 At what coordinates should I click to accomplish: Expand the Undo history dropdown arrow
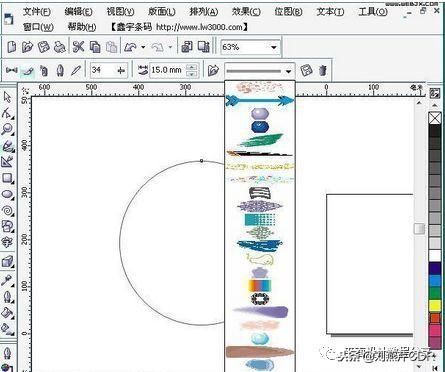[x=143, y=47]
